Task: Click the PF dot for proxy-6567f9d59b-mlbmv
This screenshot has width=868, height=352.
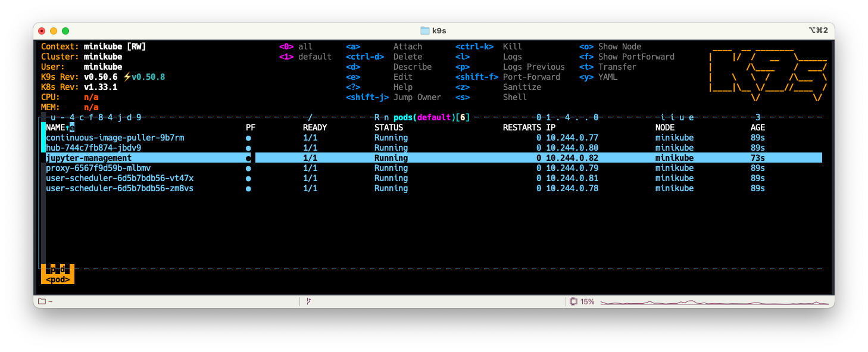Action: click(248, 169)
